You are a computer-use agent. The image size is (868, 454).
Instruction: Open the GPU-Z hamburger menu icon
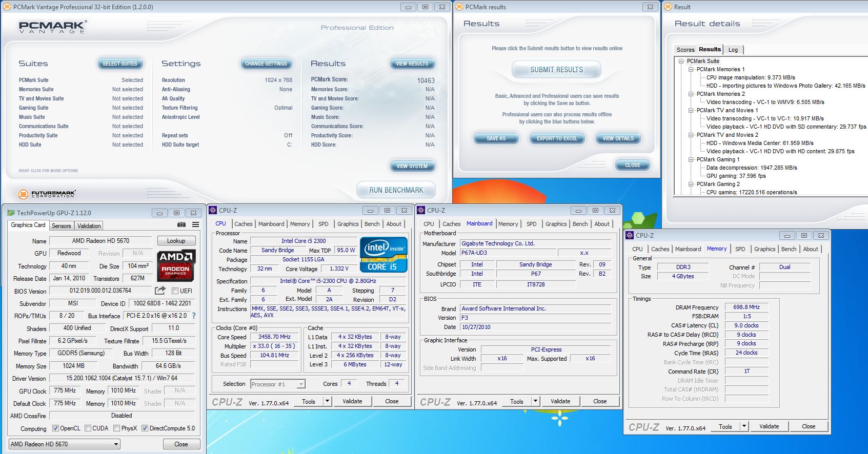click(195, 225)
